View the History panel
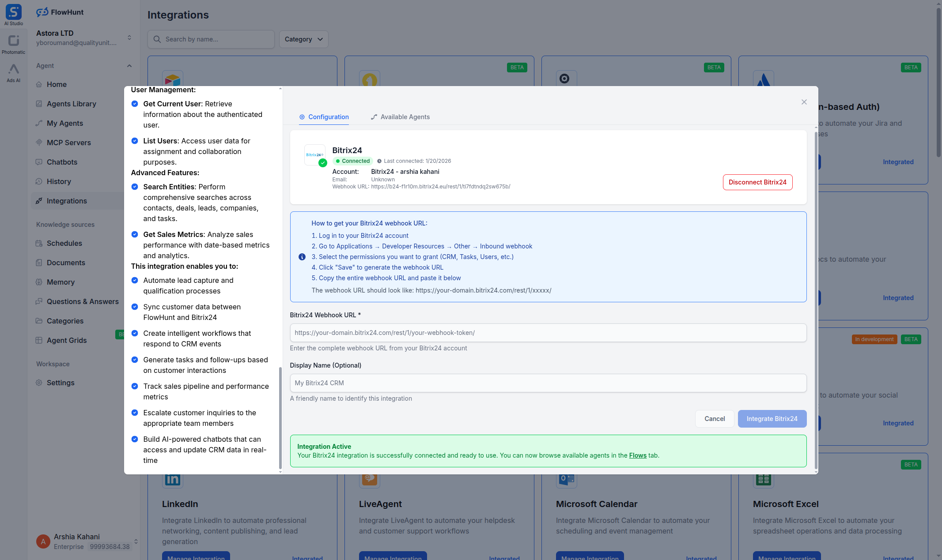This screenshot has height=560, width=942. [60, 181]
